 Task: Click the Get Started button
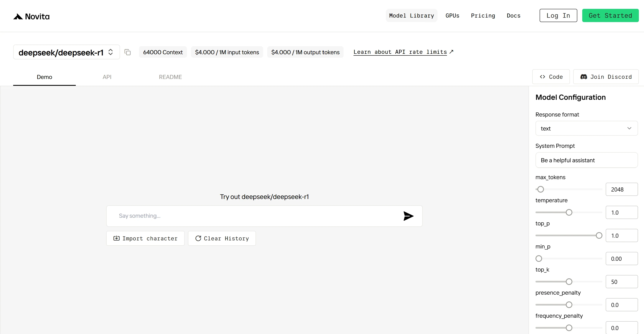coord(610,15)
